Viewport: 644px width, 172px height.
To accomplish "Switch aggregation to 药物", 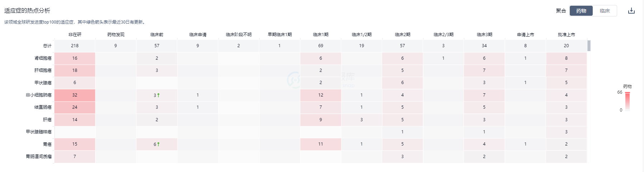I will coord(581,11).
